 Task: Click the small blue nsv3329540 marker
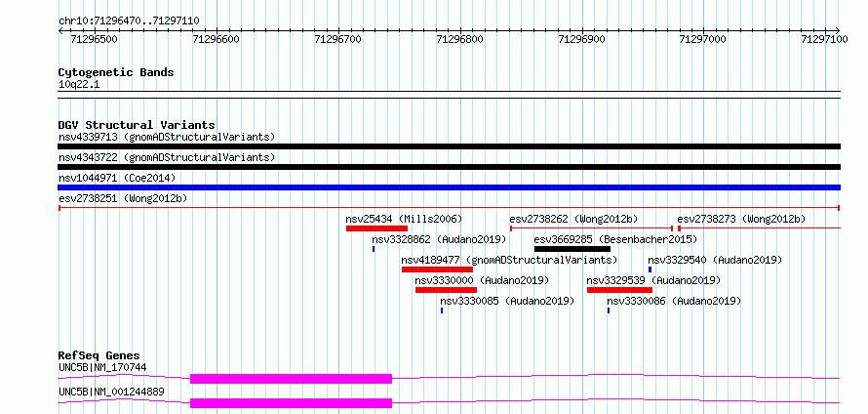click(x=650, y=269)
